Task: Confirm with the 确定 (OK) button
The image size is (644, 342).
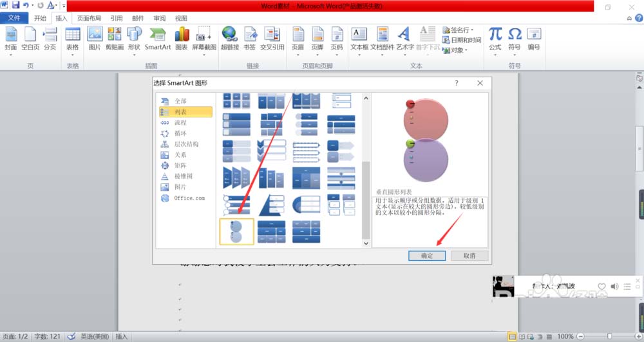Action: (427, 256)
